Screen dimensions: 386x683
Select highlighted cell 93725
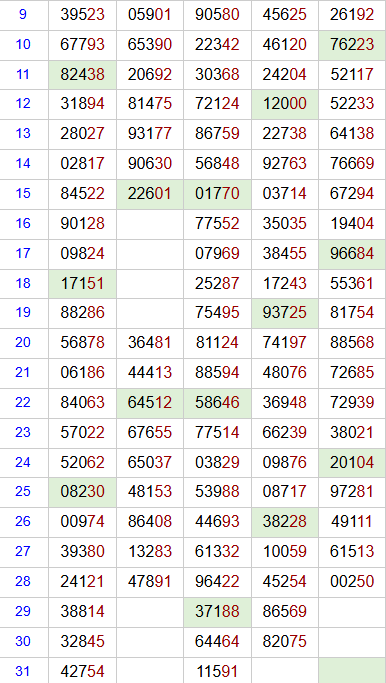click(284, 313)
